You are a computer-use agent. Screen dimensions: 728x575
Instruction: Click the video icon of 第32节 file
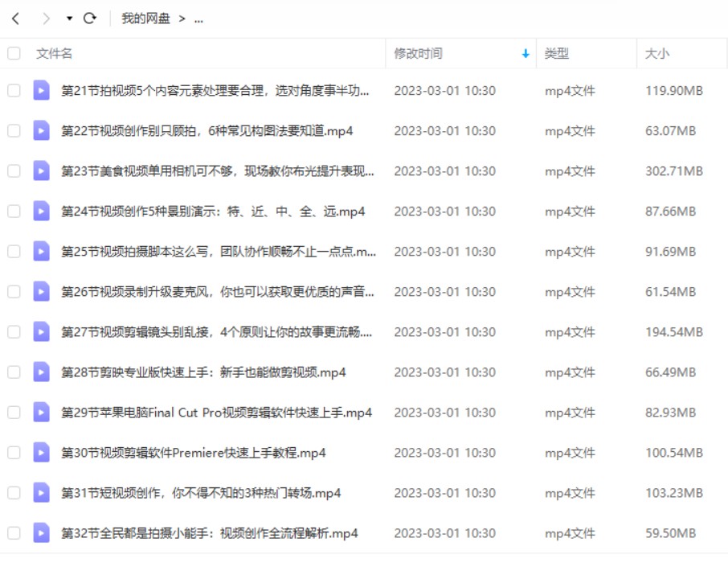41,532
